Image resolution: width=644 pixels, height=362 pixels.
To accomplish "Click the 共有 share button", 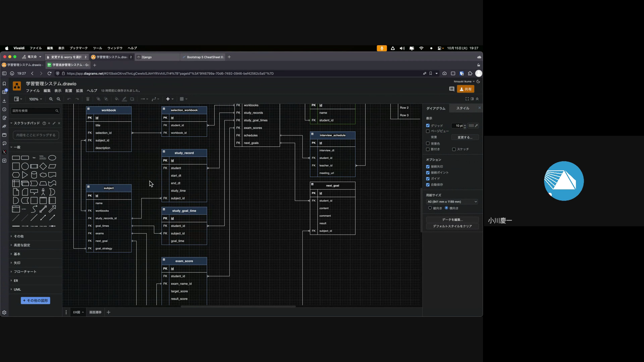I will click(466, 89).
